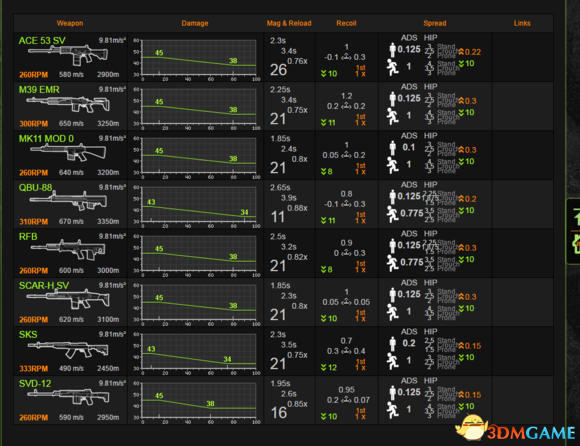Open the ACE 53 SV weapon name
Image resolution: width=580 pixels, height=446 pixels.
click(42, 41)
